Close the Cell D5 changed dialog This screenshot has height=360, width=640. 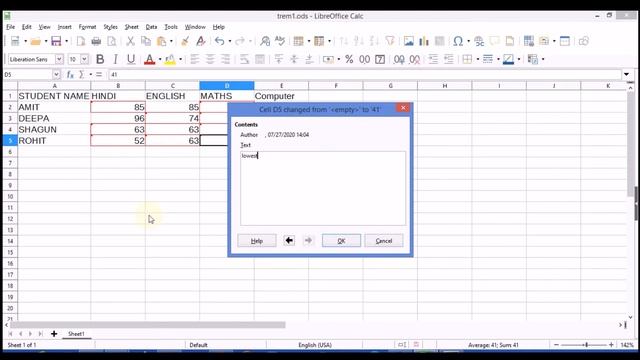[x=403, y=108]
